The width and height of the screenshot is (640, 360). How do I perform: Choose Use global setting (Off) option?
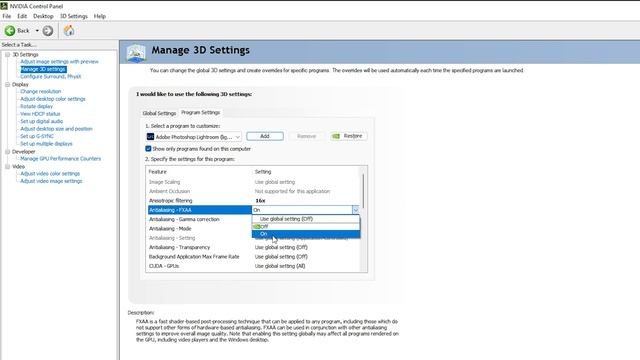(x=306, y=219)
